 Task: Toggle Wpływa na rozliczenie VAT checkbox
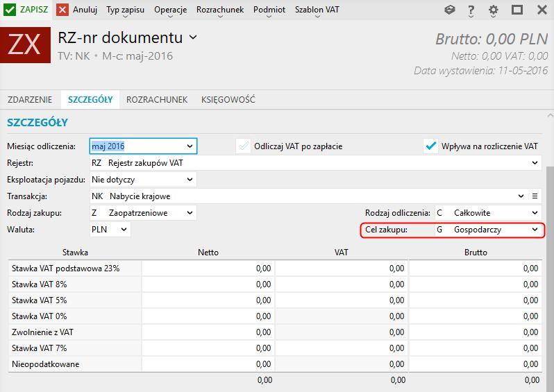click(x=430, y=146)
